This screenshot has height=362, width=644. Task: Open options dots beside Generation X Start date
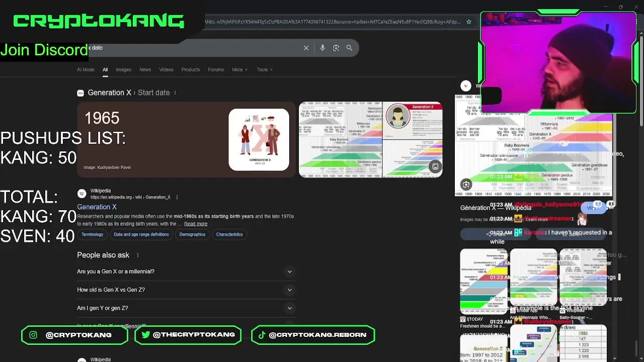point(175,93)
